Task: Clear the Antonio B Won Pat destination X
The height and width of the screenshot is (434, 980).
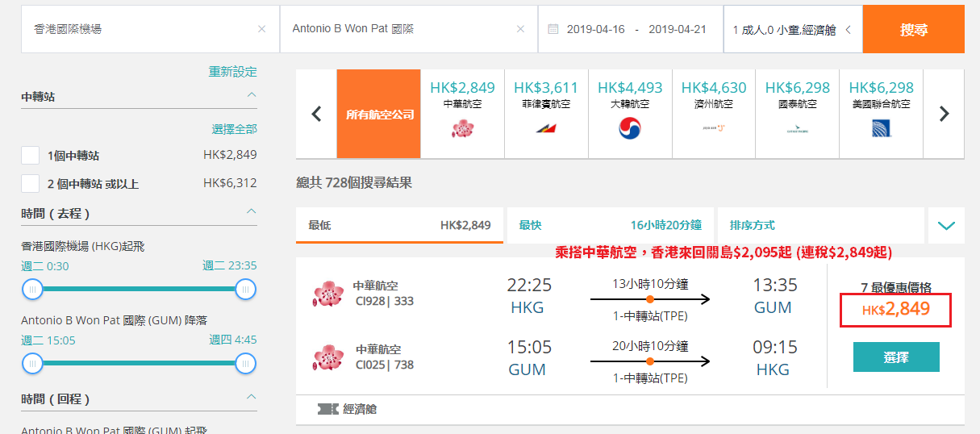Action: point(520,29)
